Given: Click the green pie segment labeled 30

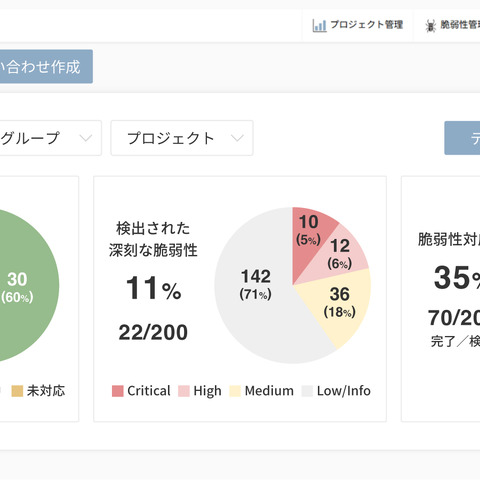Looking at the screenshot, I should coord(17,287).
